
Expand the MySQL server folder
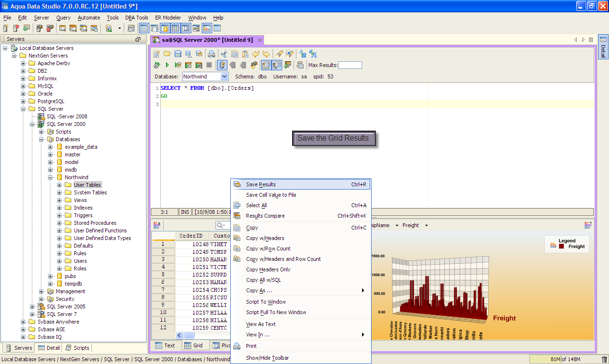pyautogui.click(x=23, y=86)
